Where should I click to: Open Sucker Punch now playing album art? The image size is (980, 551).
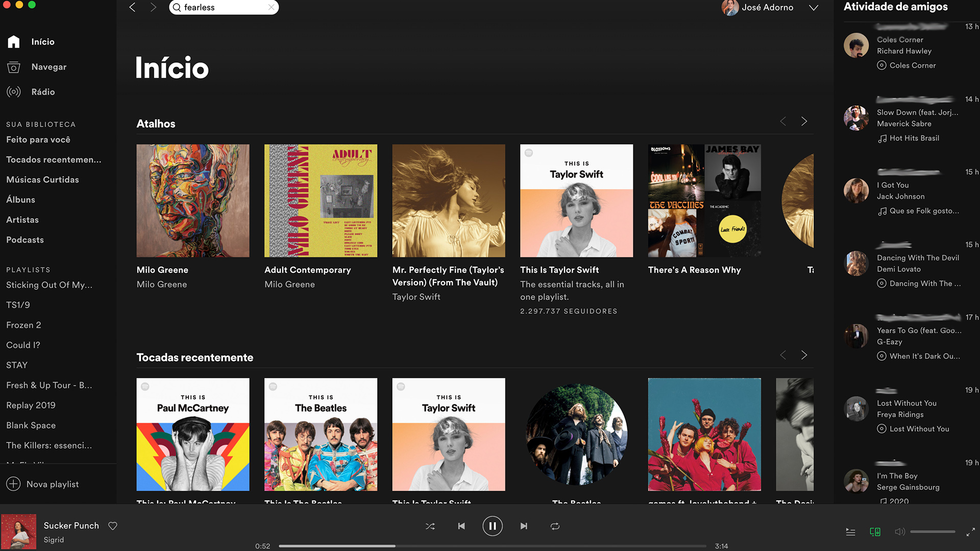[x=19, y=532]
